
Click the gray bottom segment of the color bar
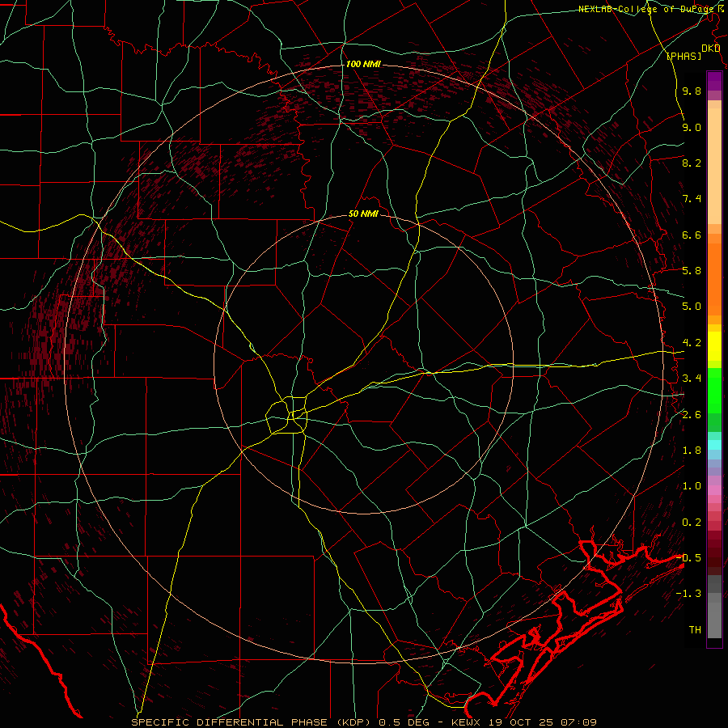point(714,620)
